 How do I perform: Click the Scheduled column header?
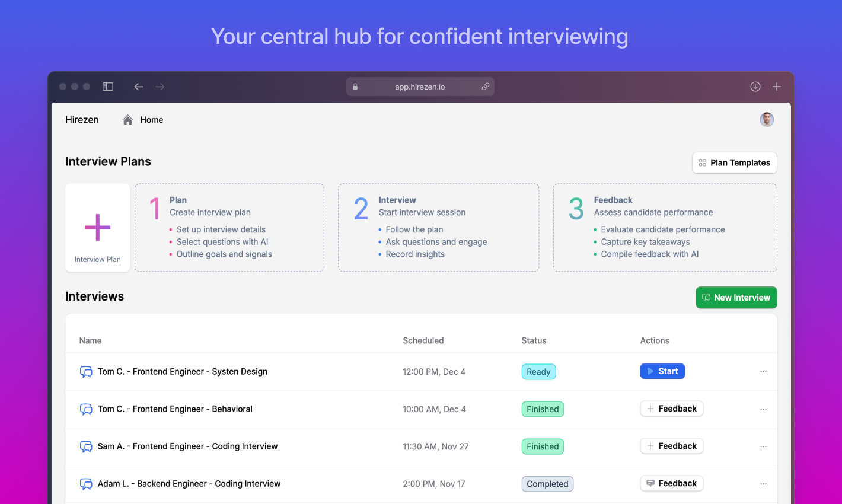point(423,340)
